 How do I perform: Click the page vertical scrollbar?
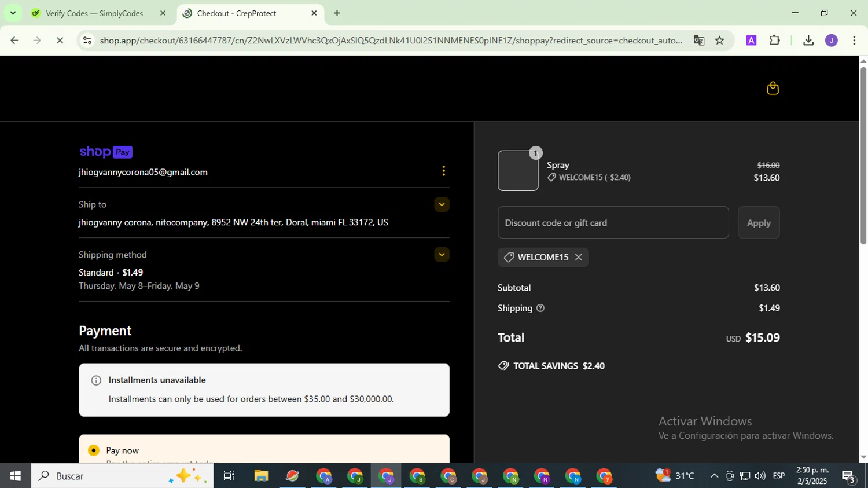click(863, 156)
